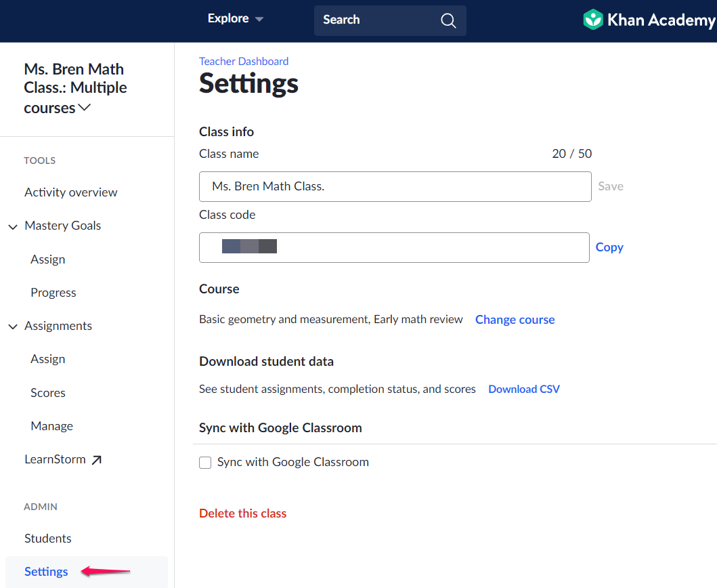
Task: Enable Sync with Google Classroom checkbox
Action: [205, 463]
